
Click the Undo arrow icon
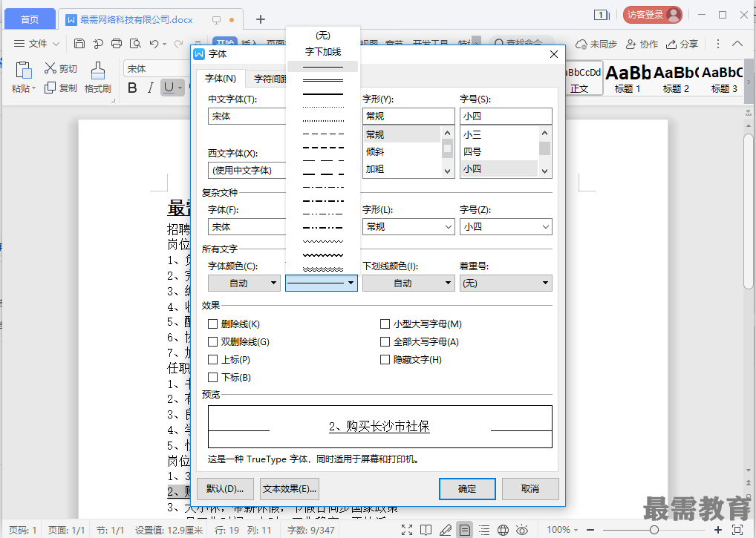pyautogui.click(x=154, y=44)
